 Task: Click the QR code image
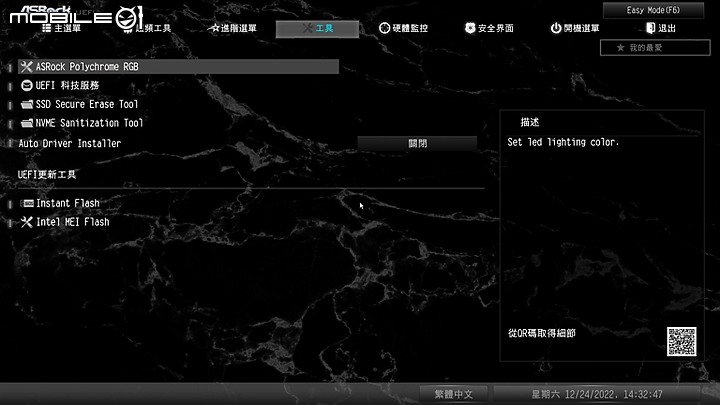click(681, 341)
